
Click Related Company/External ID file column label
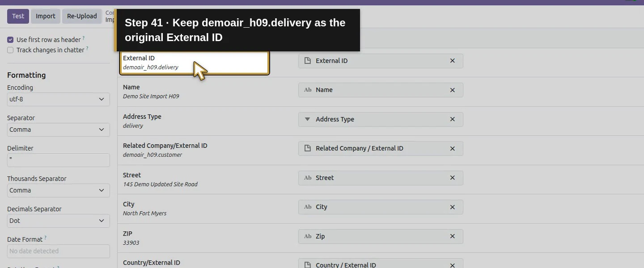tap(165, 146)
